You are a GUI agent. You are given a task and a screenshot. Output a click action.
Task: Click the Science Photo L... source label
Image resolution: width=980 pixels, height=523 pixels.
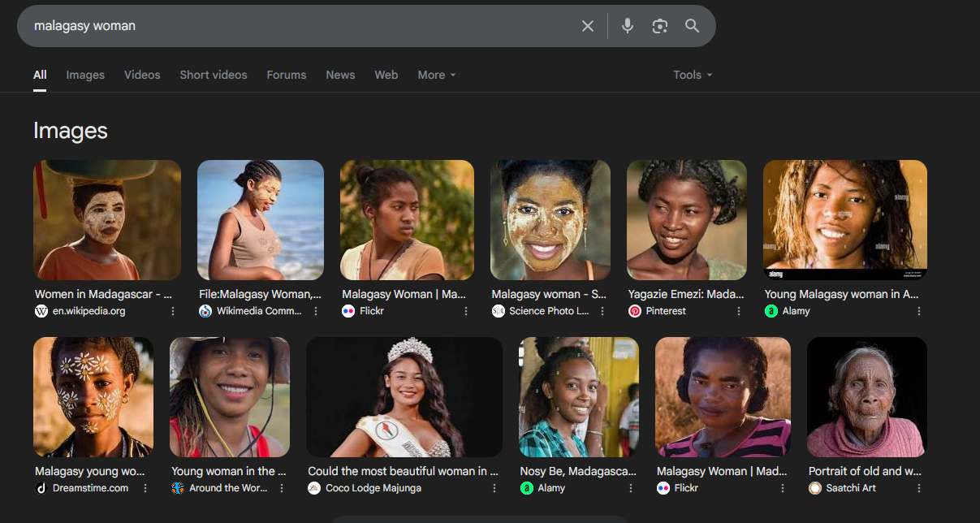[549, 311]
